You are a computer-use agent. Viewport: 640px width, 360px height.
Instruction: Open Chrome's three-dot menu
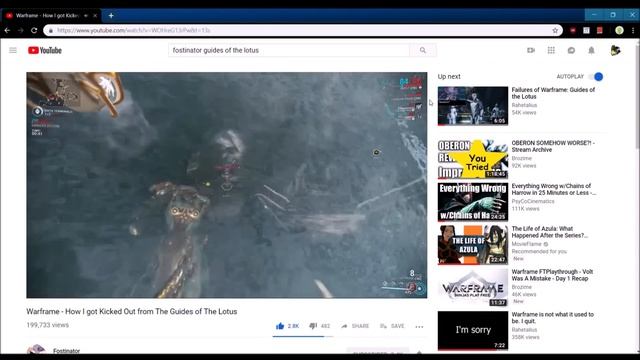coord(633,30)
